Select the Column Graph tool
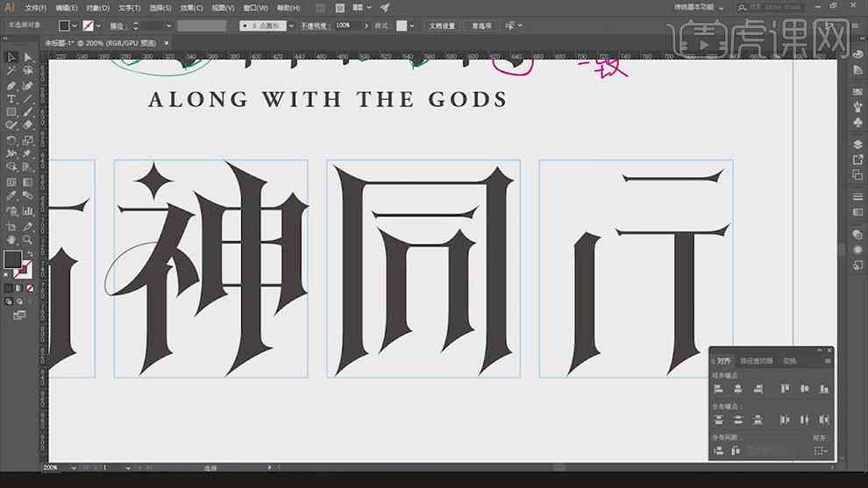This screenshot has height=488, width=868. coord(28,211)
